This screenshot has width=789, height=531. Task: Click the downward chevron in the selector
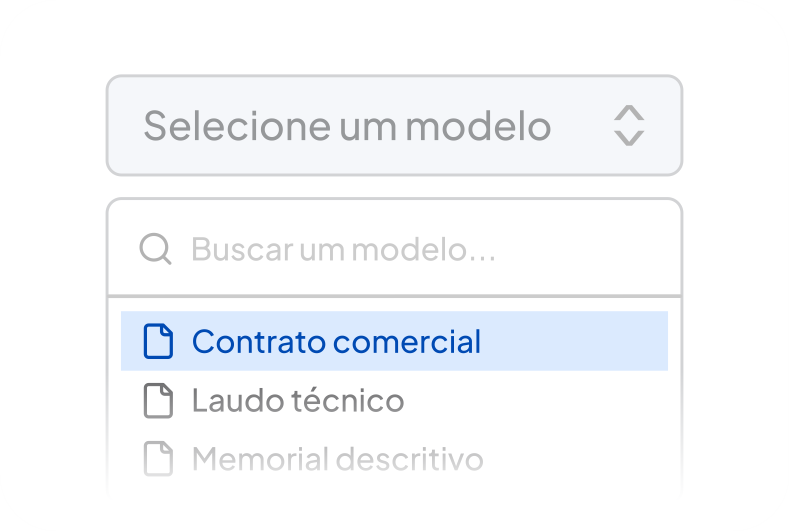[x=628, y=139]
